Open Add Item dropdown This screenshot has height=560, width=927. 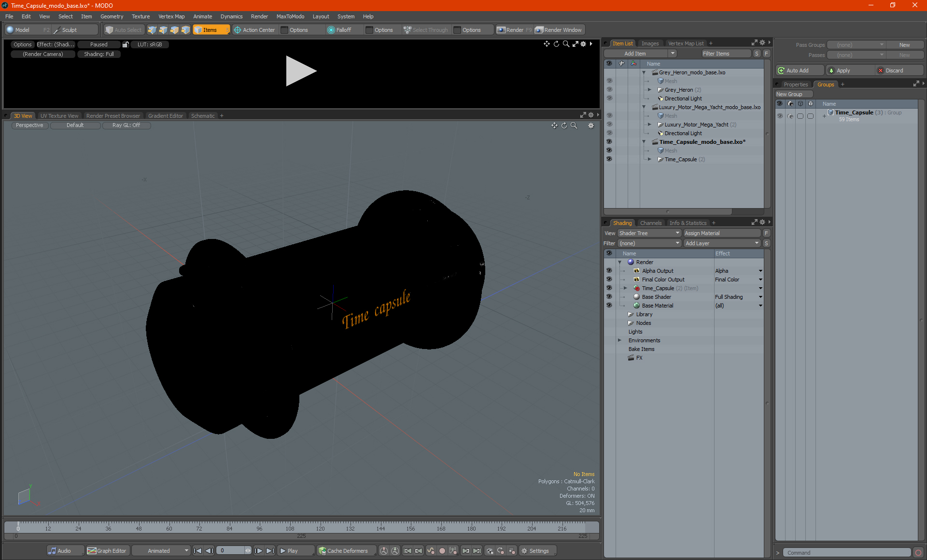pyautogui.click(x=640, y=54)
